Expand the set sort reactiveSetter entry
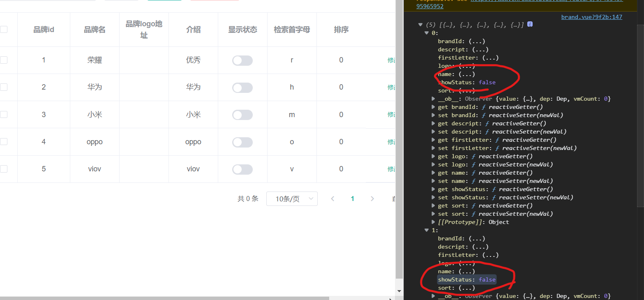Screen dimensions: 644x300 [434, 214]
